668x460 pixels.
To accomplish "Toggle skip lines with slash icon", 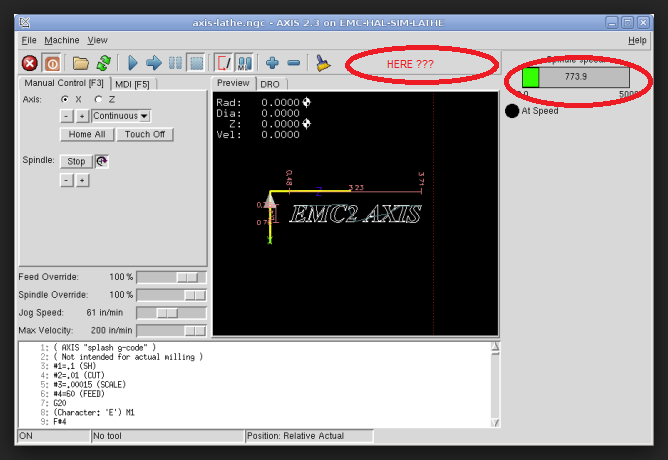I will pyautogui.click(x=223, y=63).
